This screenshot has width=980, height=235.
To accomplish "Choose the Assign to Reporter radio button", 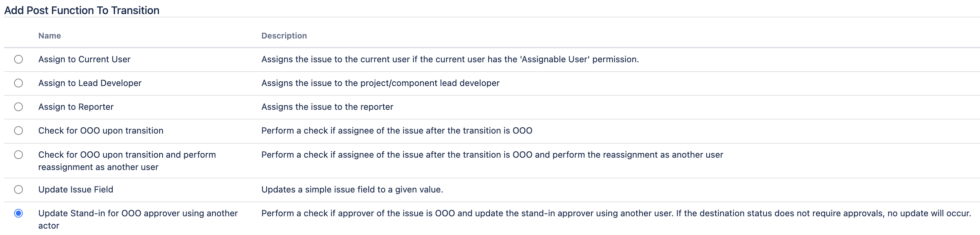I will (18, 107).
